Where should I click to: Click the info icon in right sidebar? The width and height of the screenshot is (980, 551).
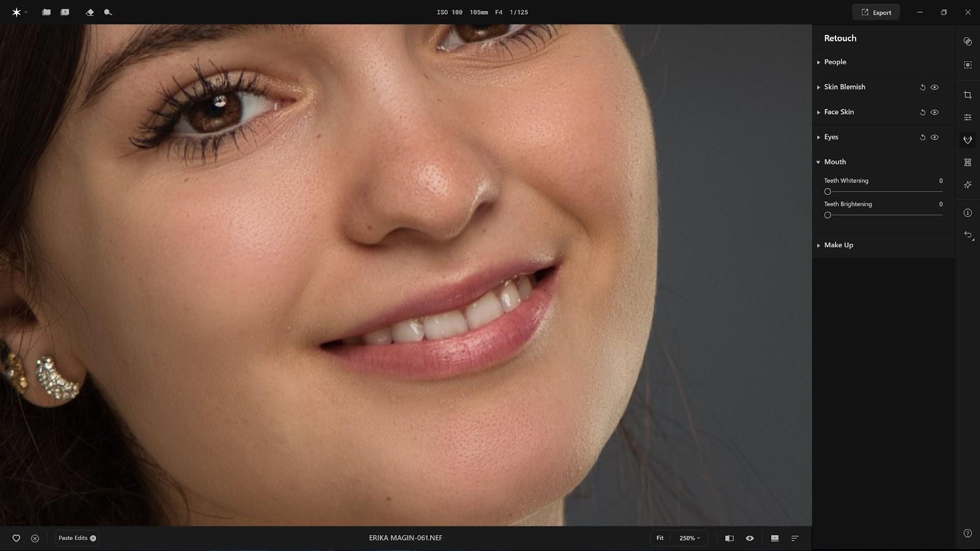pos(968,213)
